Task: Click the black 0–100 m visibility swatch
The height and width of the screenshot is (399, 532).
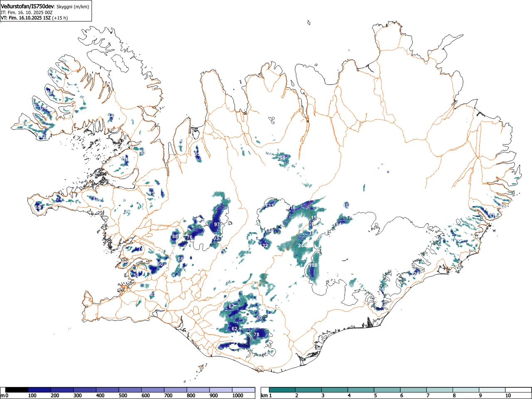Action: (x=17, y=390)
